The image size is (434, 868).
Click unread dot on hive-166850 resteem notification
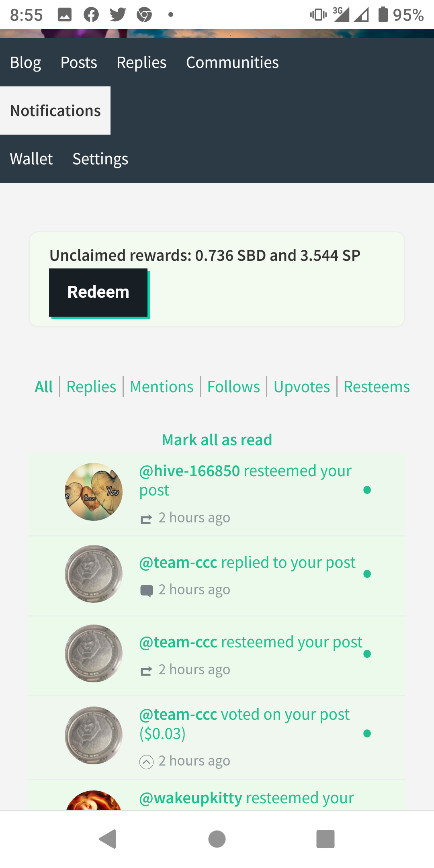[x=367, y=490]
